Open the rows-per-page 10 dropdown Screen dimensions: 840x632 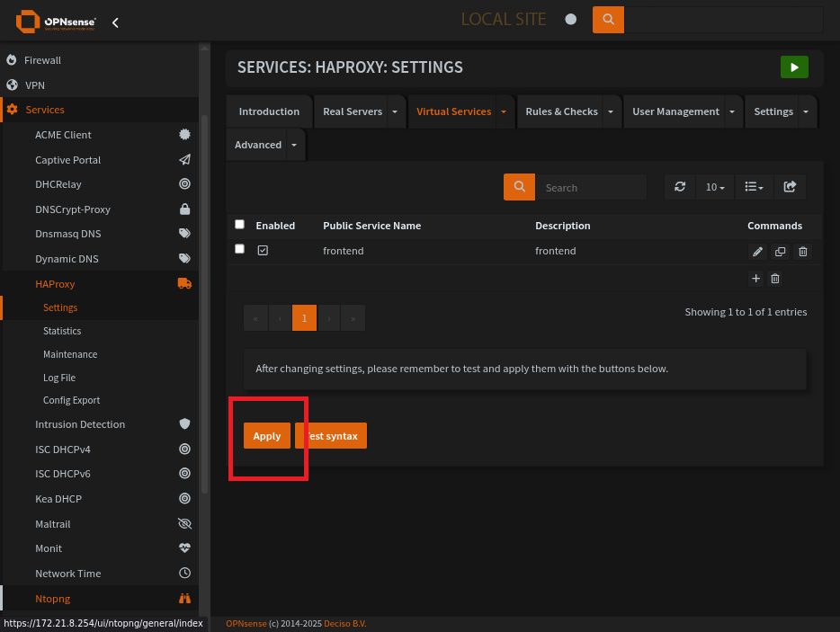[715, 187]
